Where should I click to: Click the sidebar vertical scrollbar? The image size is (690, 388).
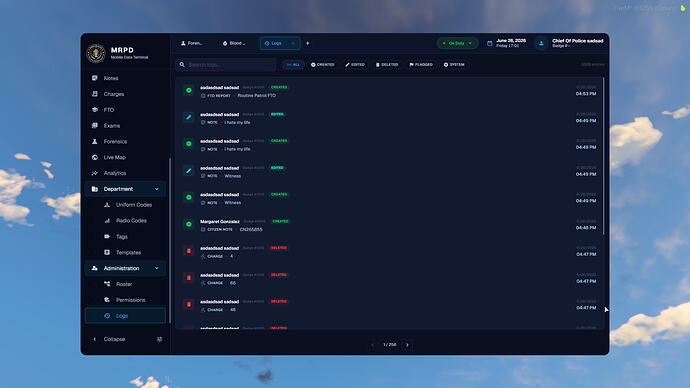pyautogui.click(x=170, y=240)
